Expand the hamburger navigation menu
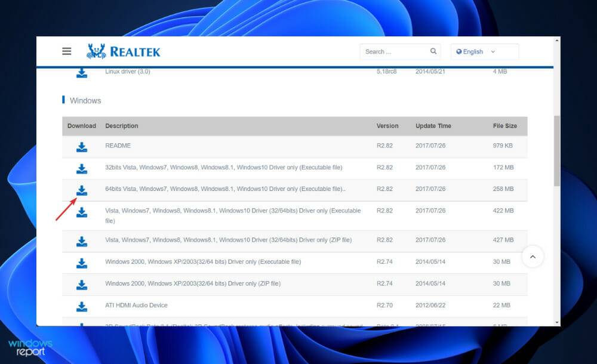The height and width of the screenshot is (364, 597). click(x=66, y=51)
